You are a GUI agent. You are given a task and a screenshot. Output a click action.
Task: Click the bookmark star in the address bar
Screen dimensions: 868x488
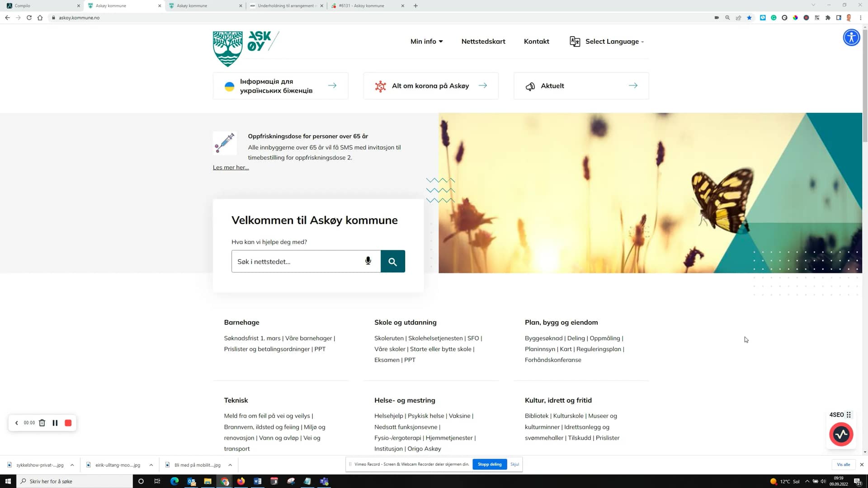click(749, 18)
